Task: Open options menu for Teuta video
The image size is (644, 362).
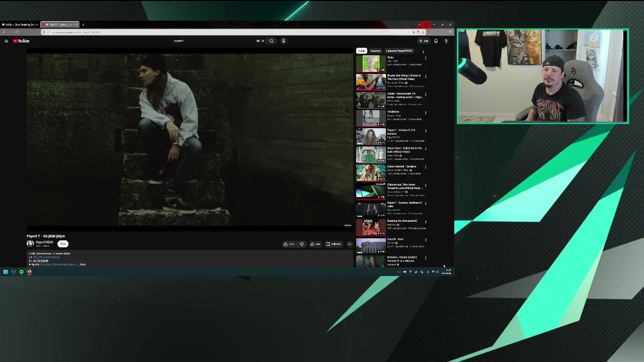Action: [x=426, y=58]
